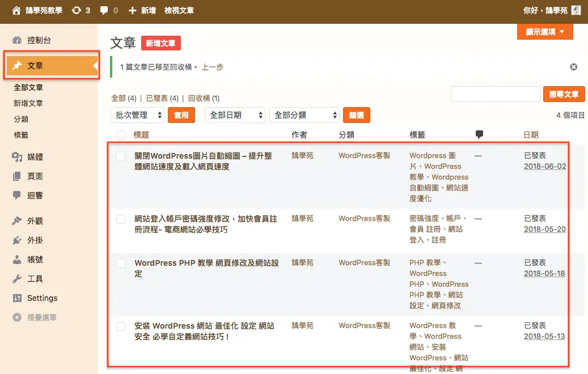The image size is (588, 374).
Task: Open the post 安裝 WordPress 網站 最佳化 title
Action: pyautogui.click(x=204, y=331)
